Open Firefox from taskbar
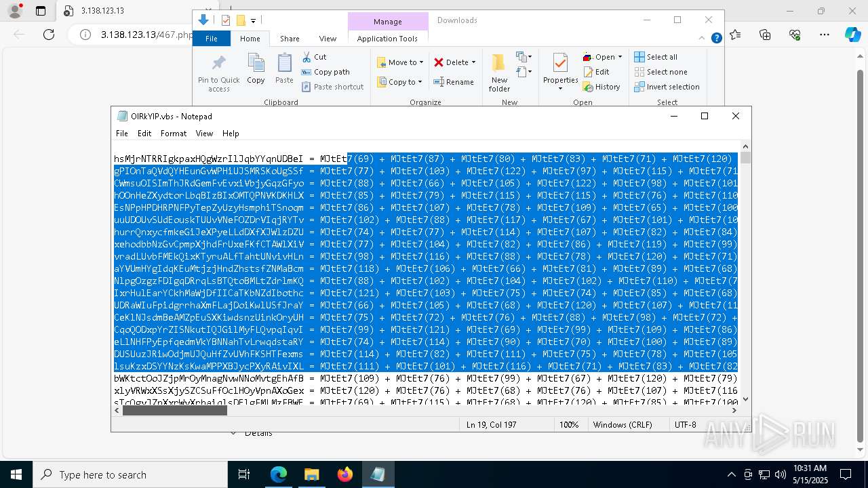This screenshot has height=488, width=868. pyautogui.click(x=345, y=474)
